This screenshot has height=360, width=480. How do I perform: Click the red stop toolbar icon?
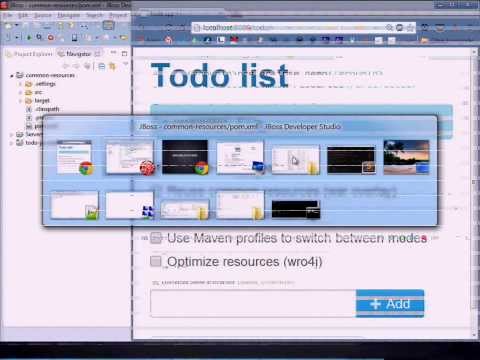coord(51,38)
